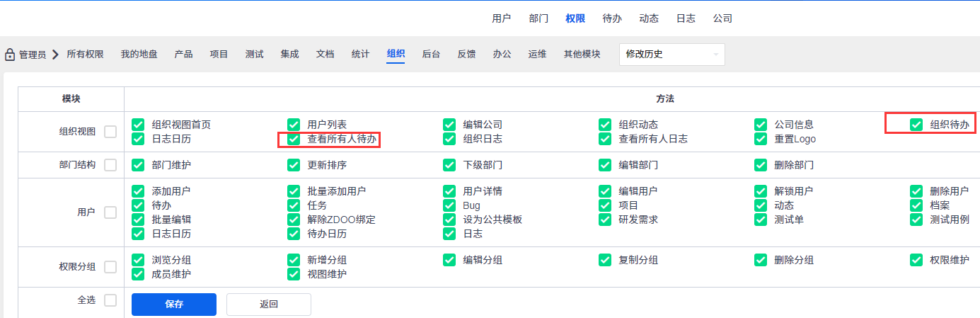The image size is (980, 318).
Task: Click the 返回 button
Action: tap(269, 305)
